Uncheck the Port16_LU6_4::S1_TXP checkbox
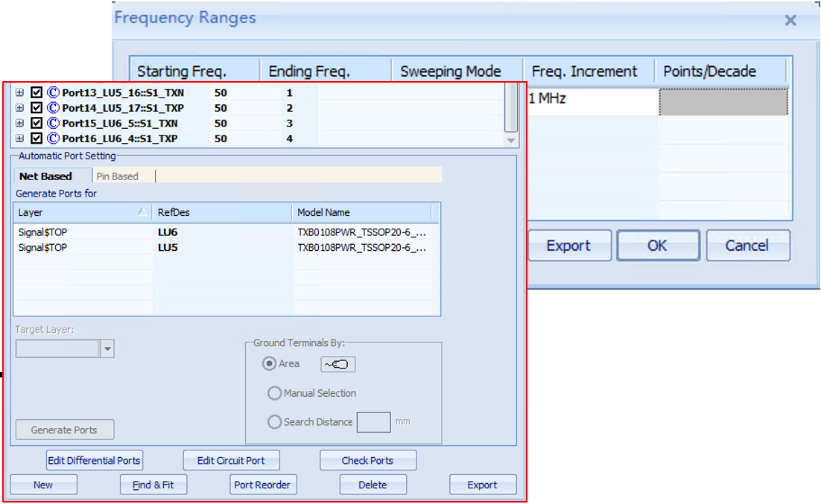This screenshot has width=821, height=504. (x=36, y=138)
